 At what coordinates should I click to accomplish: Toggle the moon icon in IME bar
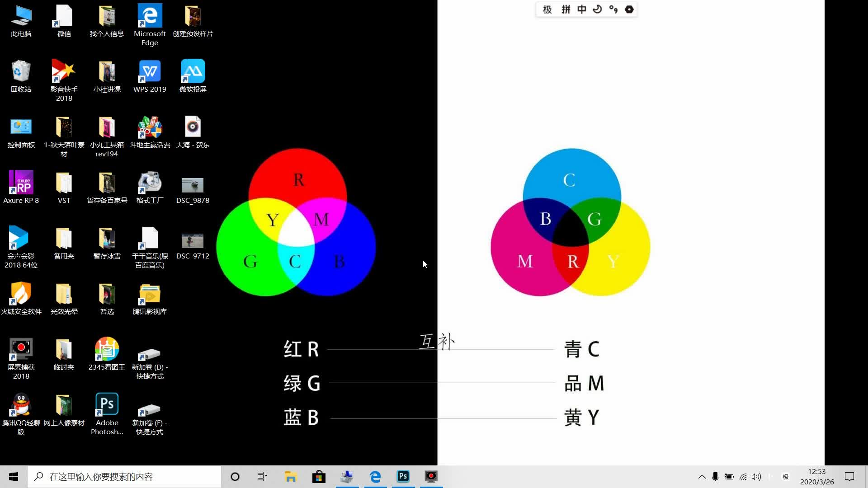[x=597, y=9]
